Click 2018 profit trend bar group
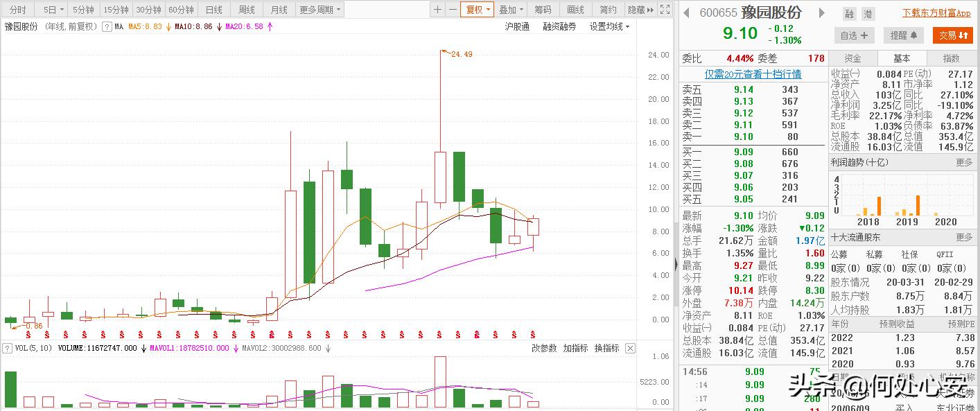980x411 pixels. [868, 206]
